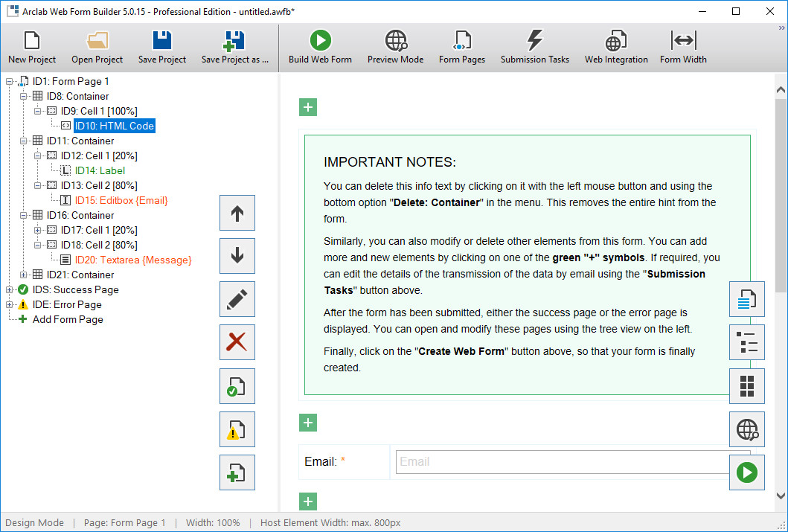Expand the ID17 Cell 1 node
788x532 pixels.
pos(36,230)
